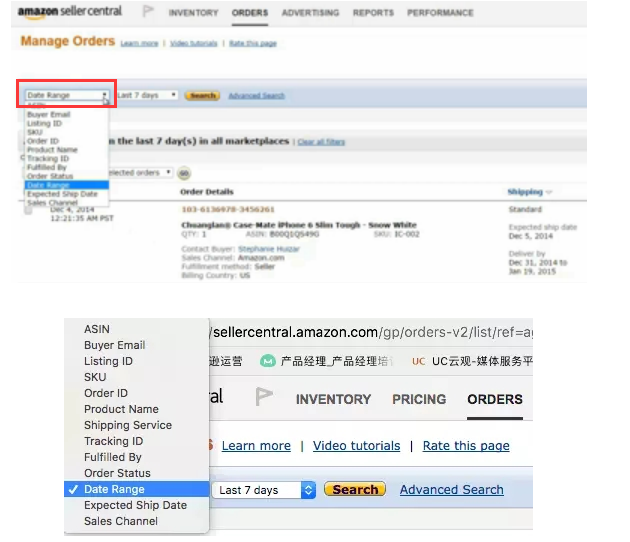Select the INVENTORY tab next to PRICING
This screenshot has height=542, width=630.
pos(333,399)
